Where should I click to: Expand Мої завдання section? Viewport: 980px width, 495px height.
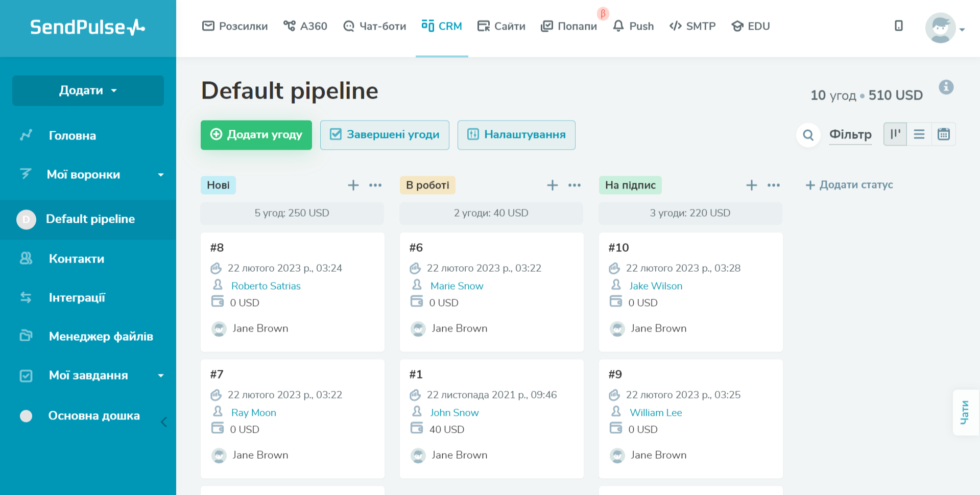pyautogui.click(x=161, y=375)
